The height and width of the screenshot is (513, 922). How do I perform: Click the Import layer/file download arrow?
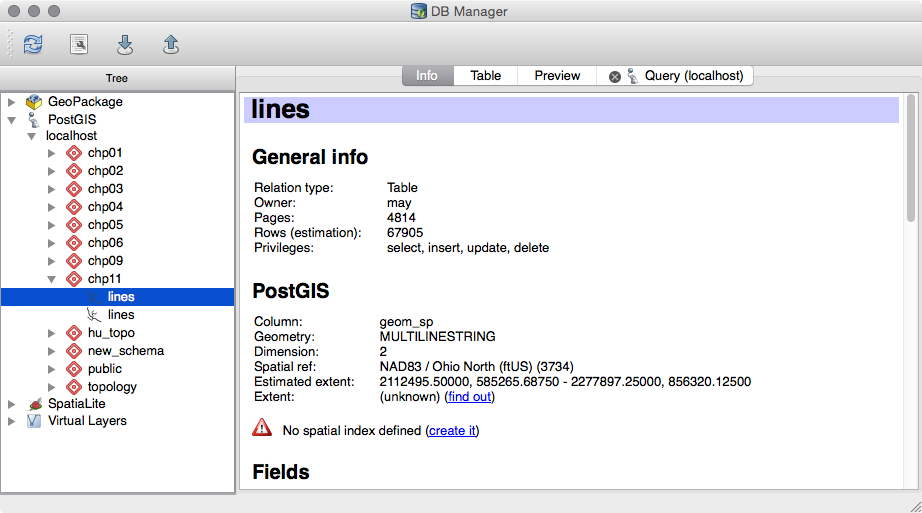point(125,44)
